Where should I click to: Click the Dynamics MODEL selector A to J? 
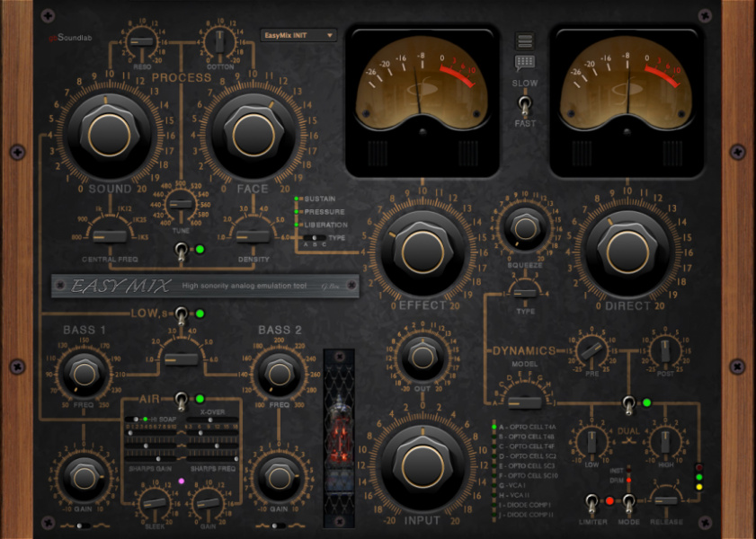(525, 402)
